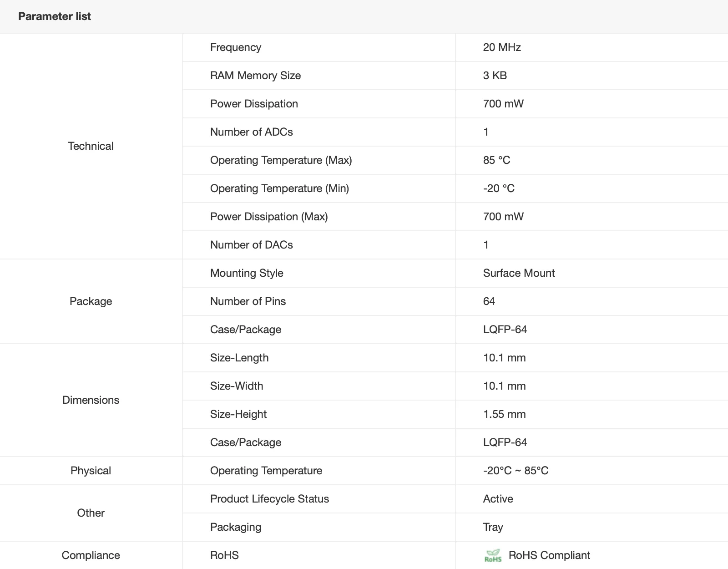
Task: Click the -20 °C minimum temperature value
Action: (499, 188)
